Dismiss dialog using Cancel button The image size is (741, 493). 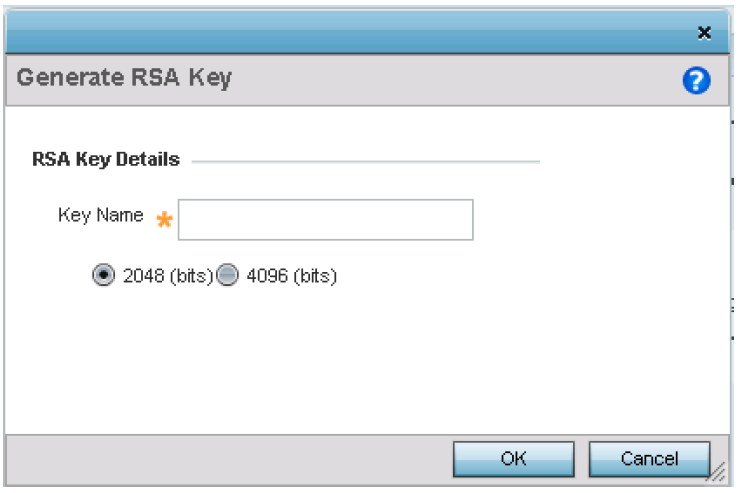[649, 459]
